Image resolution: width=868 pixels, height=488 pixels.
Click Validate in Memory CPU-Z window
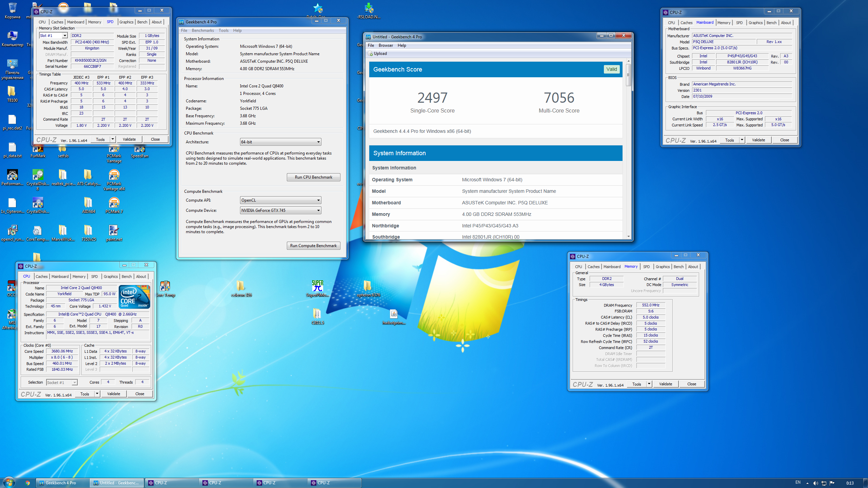click(666, 384)
